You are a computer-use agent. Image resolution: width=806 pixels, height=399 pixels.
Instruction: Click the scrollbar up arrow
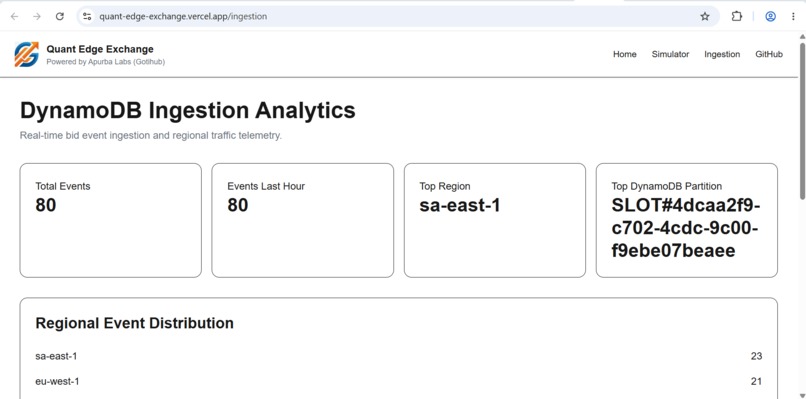coord(802,37)
